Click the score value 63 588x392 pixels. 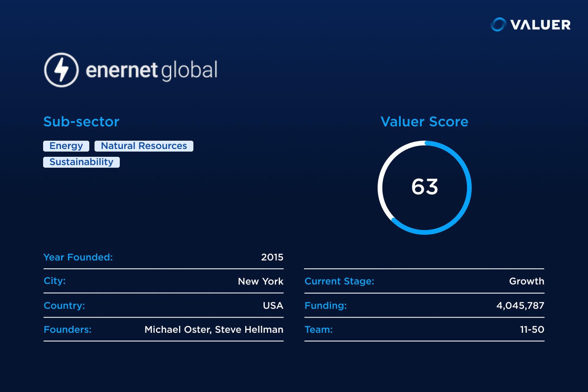pos(425,187)
